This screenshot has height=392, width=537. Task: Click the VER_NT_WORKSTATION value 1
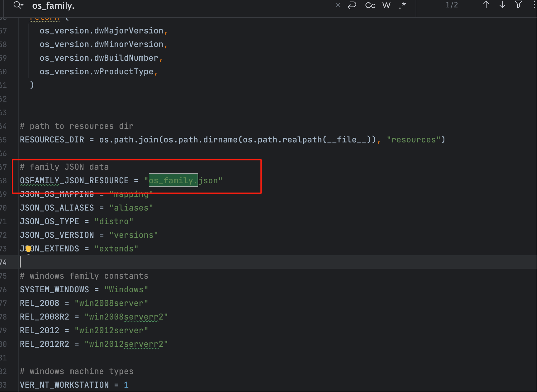pos(126,385)
